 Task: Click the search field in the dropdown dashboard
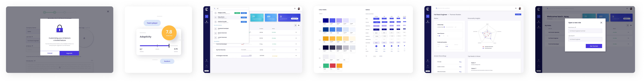point(231,9)
